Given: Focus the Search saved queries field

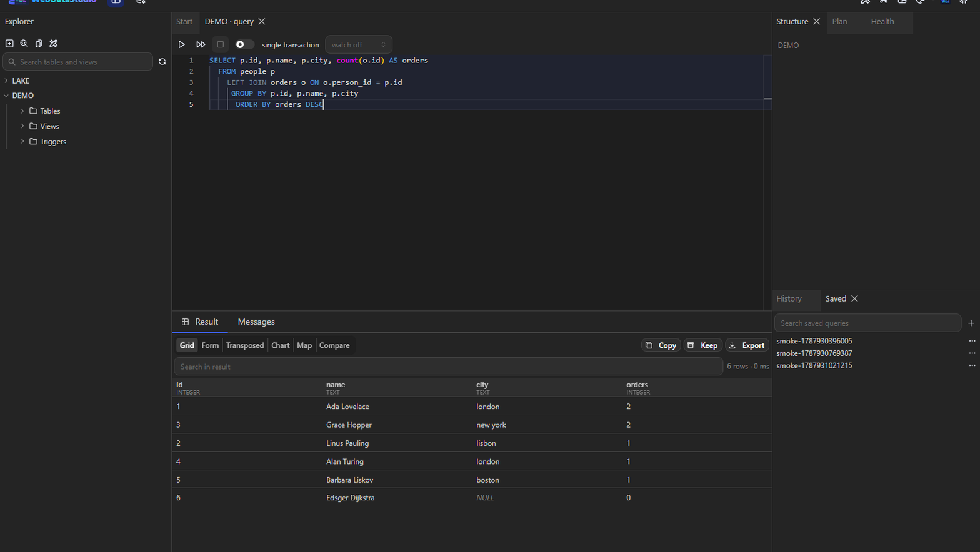Looking at the screenshot, I should pos(867,323).
